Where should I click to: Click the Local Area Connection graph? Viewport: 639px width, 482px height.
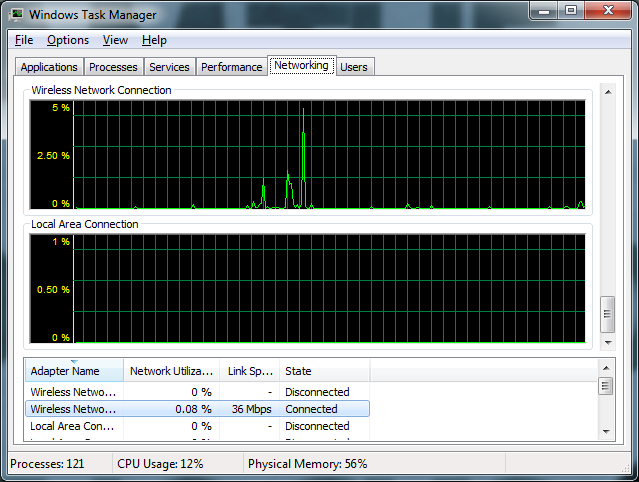[308, 288]
